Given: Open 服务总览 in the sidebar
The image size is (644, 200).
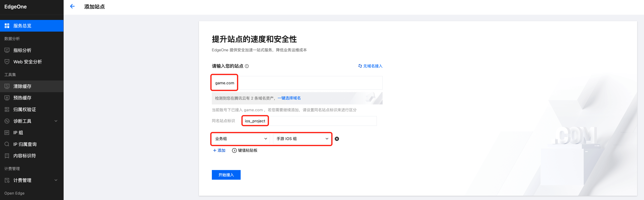Looking at the screenshot, I should click(x=32, y=26).
